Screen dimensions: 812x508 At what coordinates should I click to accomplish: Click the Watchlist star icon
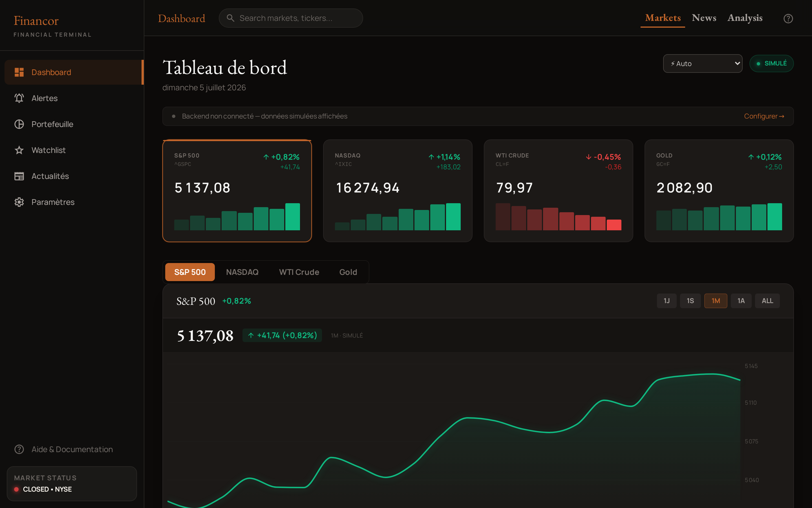[19, 150]
